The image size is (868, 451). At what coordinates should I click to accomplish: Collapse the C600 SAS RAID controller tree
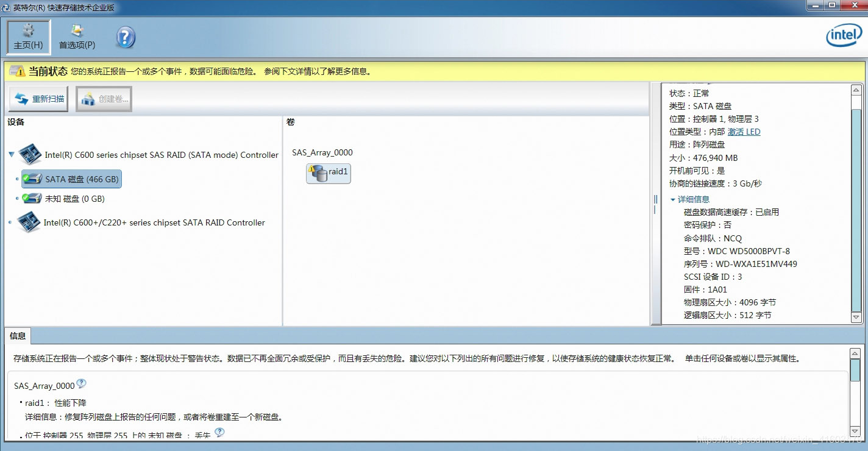[11, 155]
